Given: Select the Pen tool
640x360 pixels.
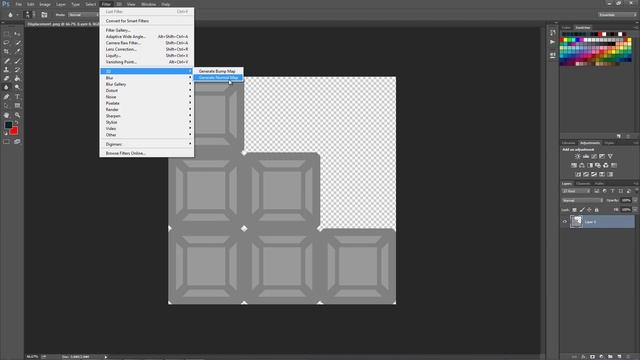Looking at the screenshot, I should tap(7, 97).
